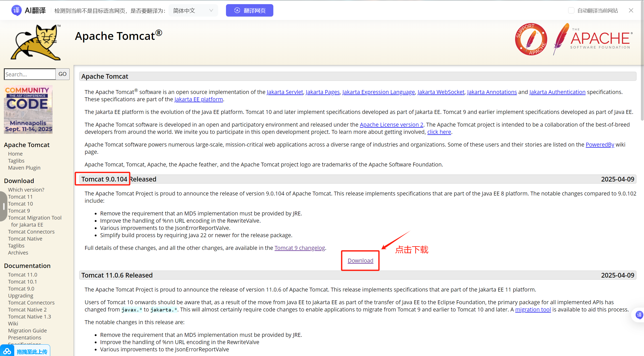
Task: Click the floating translate icon at right edge
Action: pyautogui.click(x=639, y=315)
